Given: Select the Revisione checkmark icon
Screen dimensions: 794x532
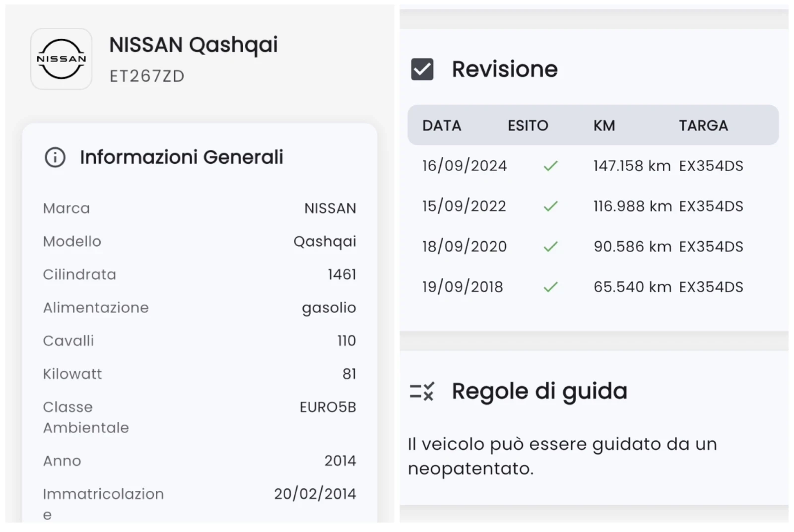Looking at the screenshot, I should click(422, 69).
